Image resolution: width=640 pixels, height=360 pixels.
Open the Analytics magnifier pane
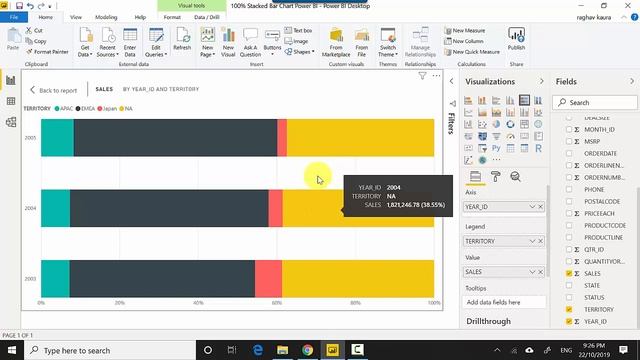[516, 177]
